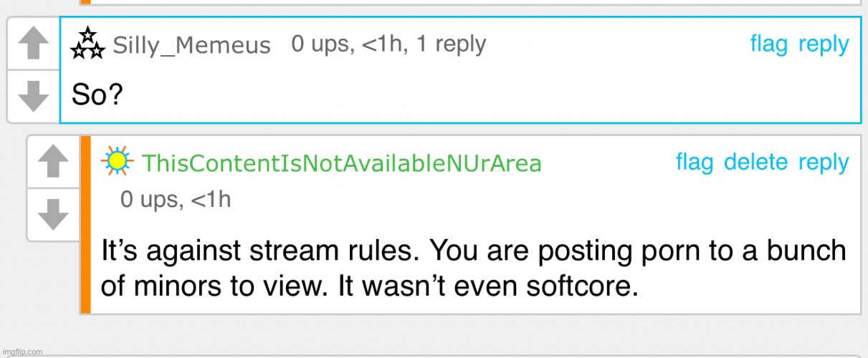This screenshot has width=868, height=358.
Task: Click the sun badge beside ThisContentIsNotAvailableNUrArea
Action: coord(116,161)
